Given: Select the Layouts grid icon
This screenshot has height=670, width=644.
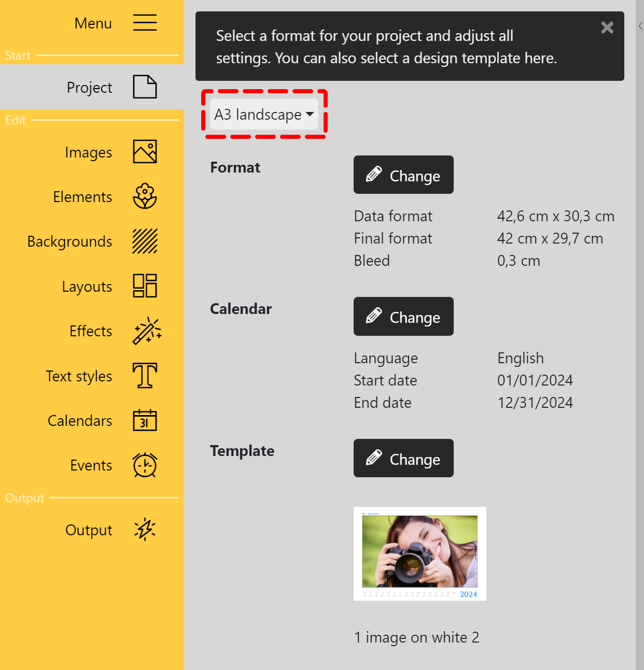Looking at the screenshot, I should coord(145,286).
